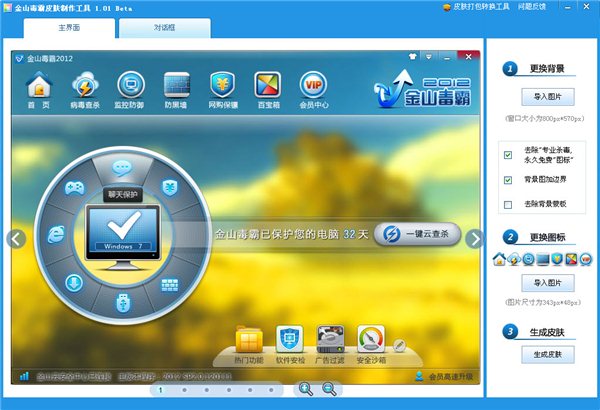Open 软件安检 shield icon
This screenshot has width=600, height=410.
[290, 339]
